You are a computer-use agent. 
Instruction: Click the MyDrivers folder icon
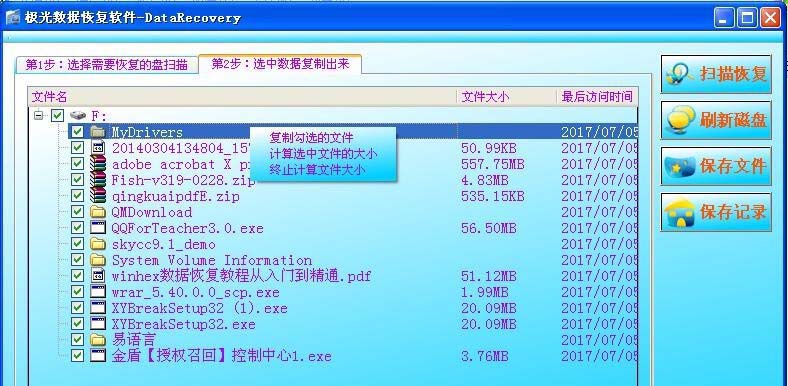(97, 132)
